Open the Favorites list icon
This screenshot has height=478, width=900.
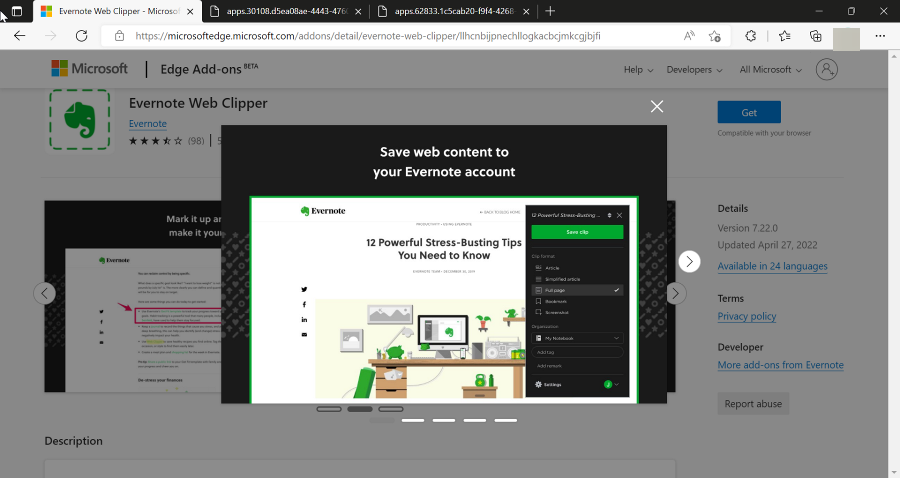[x=785, y=36]
